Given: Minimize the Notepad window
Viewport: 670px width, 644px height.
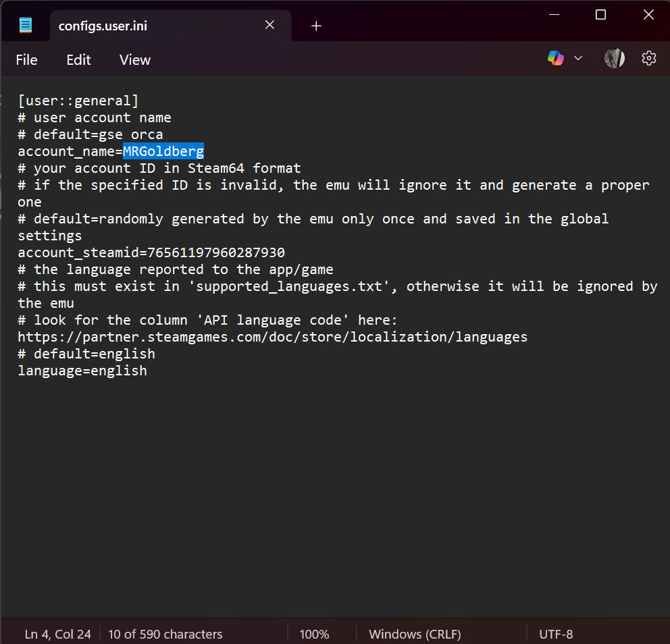Looking at the screenshot, I should 554,15.
